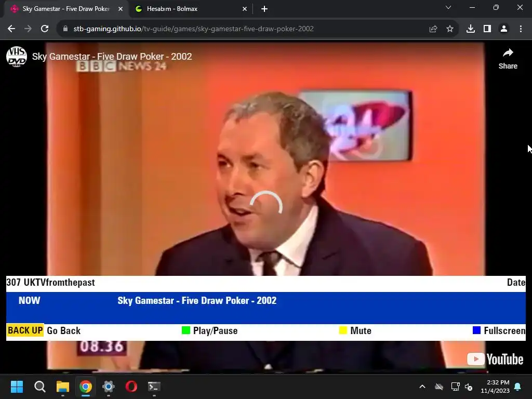Open File Explorer from the taskbar
The height and width of the screenshot is (399, 532).
point(63,387)
